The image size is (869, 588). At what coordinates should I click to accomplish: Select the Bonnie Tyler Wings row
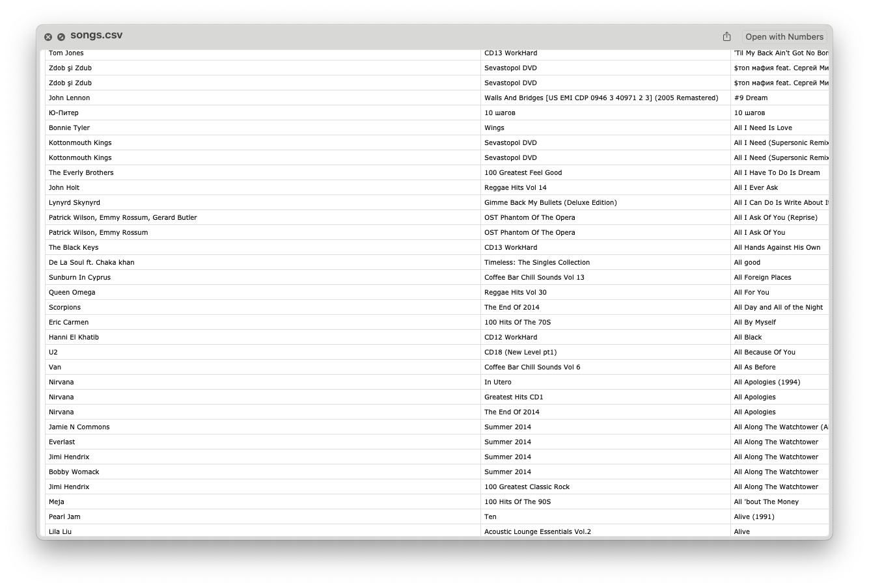point(260,127)
